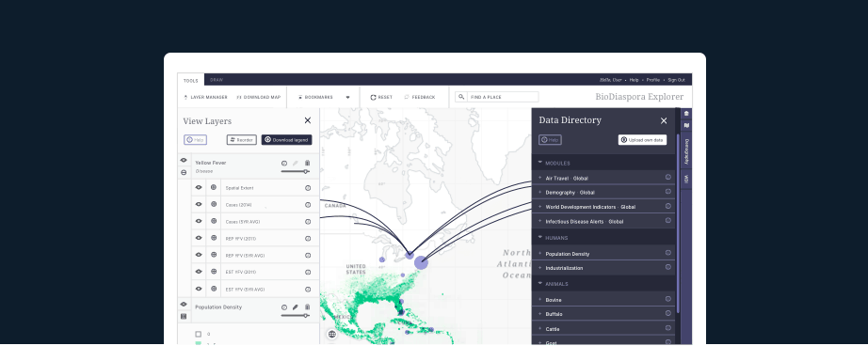Screen dimensions: 868x346
Task: Open the Bookmarks dropdown arrow
Action: [348, 97]
